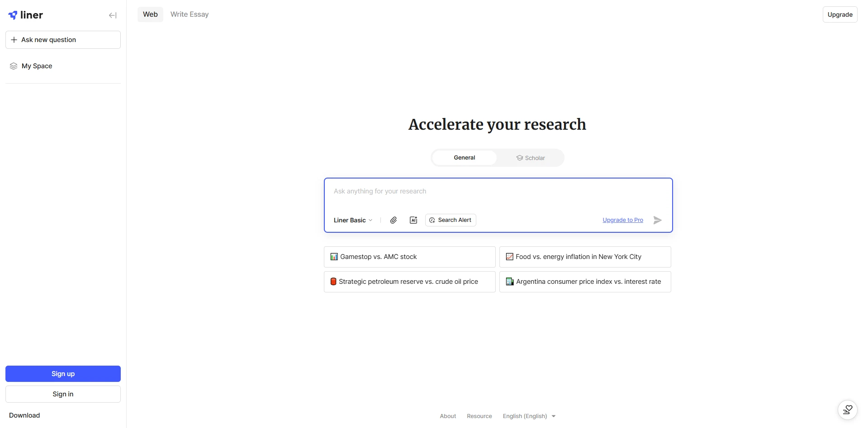The width and height of the screenshot is (868, 428).
Task: Expand the Liner Basic model dropdown
Action: click(x=353, y=220)
